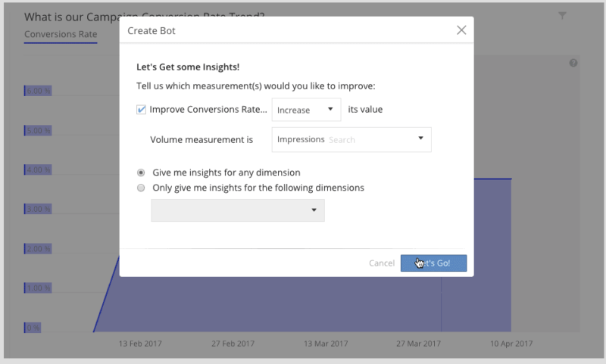Click the 27 Mar 2017 date label

419,344
